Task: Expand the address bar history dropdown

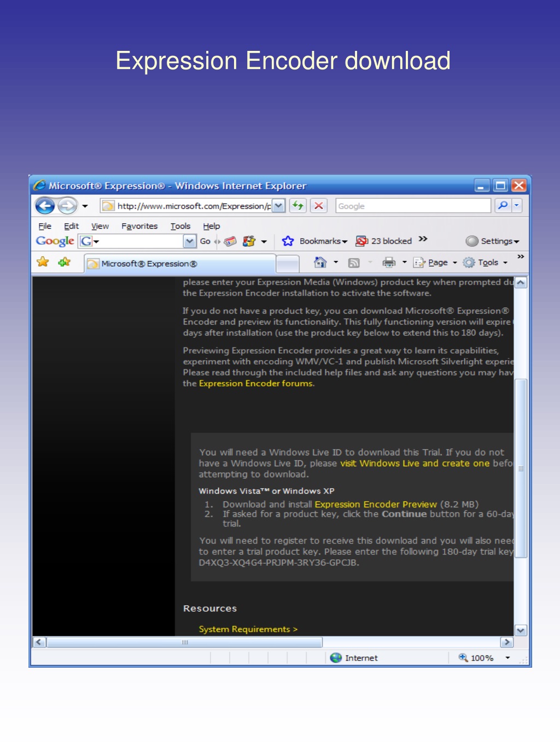Action: coord(278,206)
